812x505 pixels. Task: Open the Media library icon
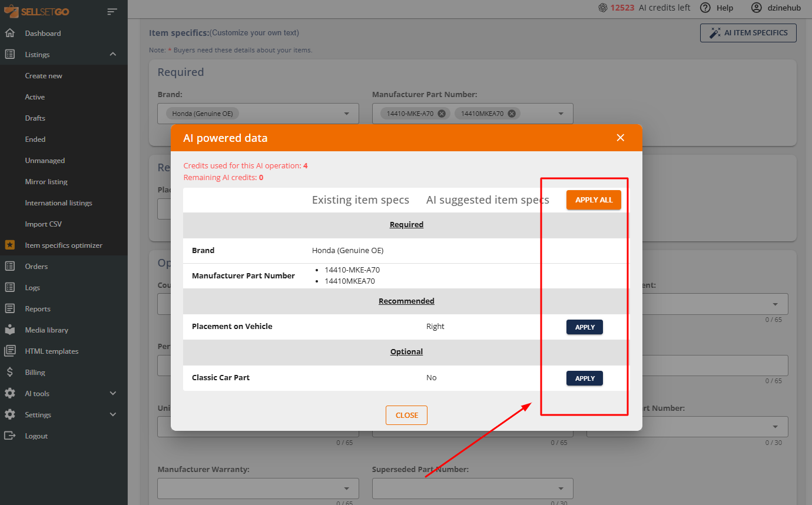pyautogui.click(x=10, y=330)
